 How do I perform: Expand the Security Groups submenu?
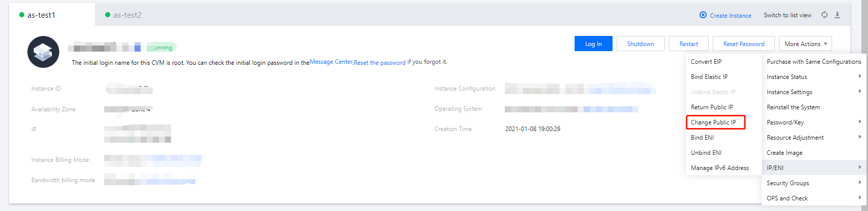813,183
